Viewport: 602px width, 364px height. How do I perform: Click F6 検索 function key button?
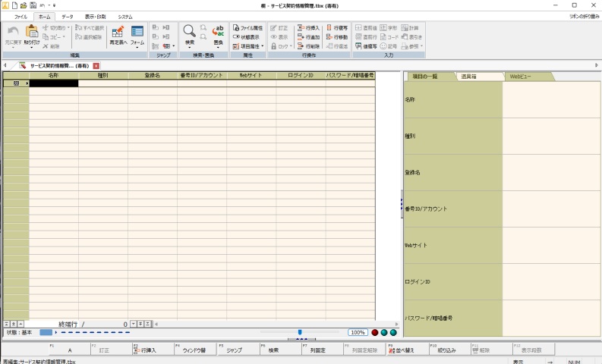coord(280,349)
